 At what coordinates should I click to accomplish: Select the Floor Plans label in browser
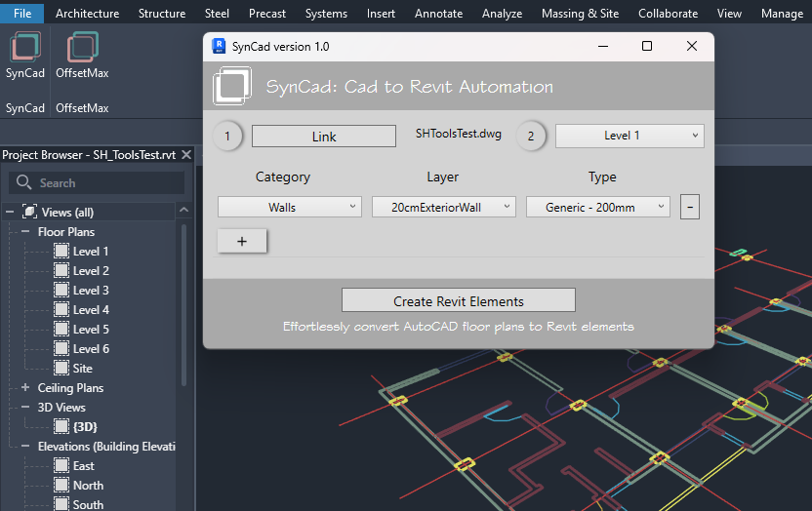(66, 232)
